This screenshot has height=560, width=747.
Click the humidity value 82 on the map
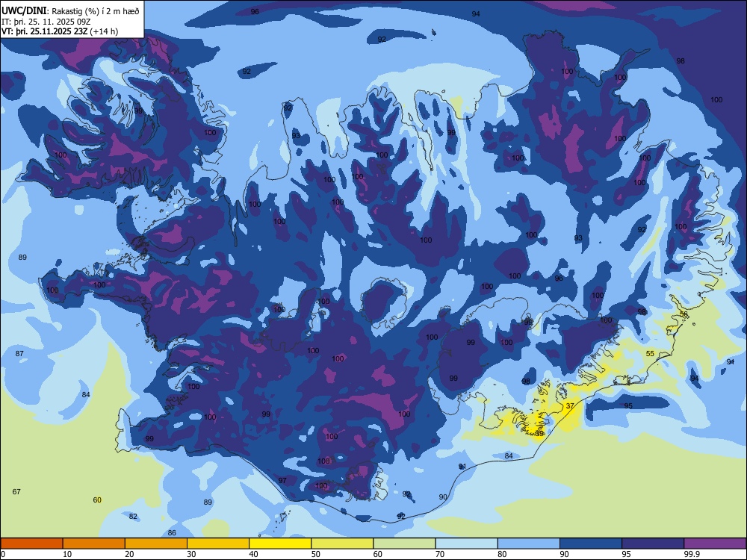pos(134,517)
